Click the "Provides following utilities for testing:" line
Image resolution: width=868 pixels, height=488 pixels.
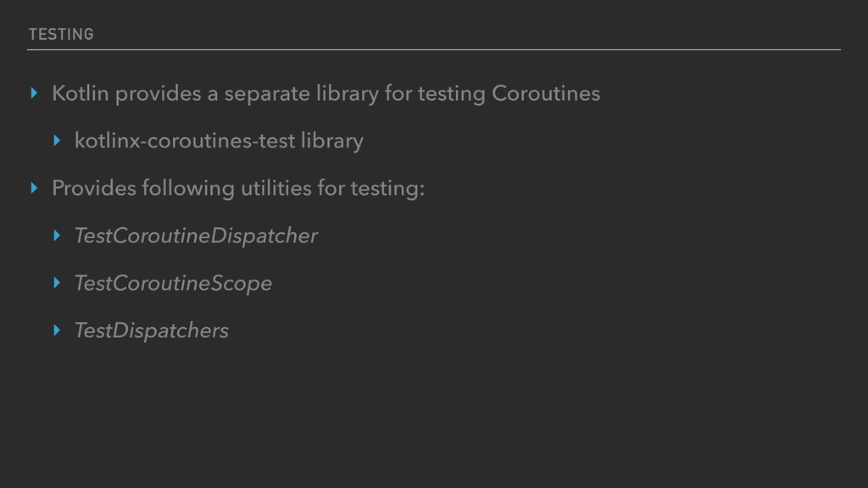pyautogui.click(x=238, y=188)
